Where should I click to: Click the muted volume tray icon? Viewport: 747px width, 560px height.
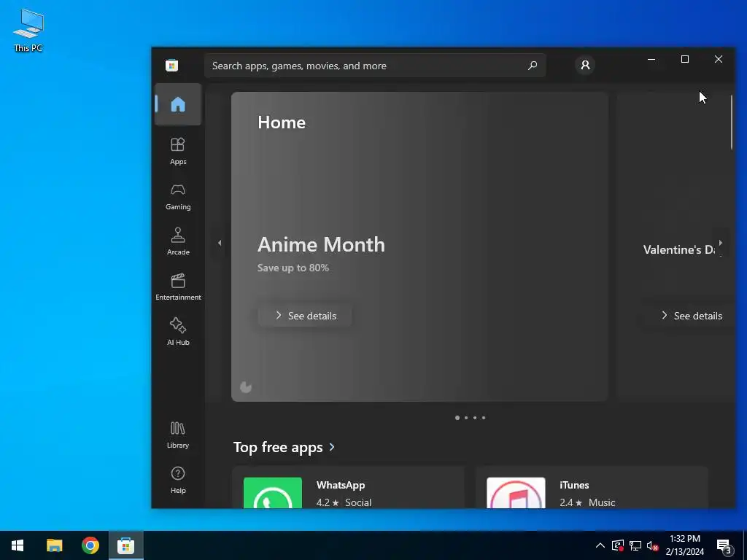tap(653, 545)
